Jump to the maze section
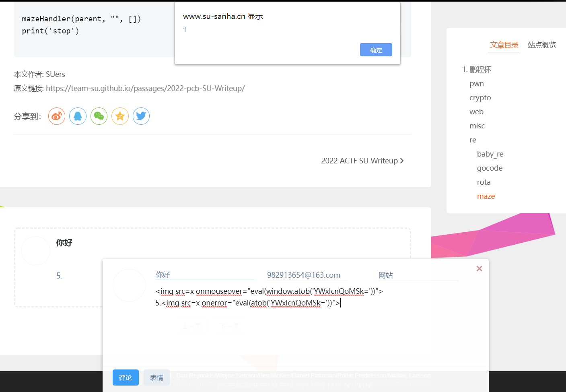The image size is (566, 392). (x=486, y=196)
